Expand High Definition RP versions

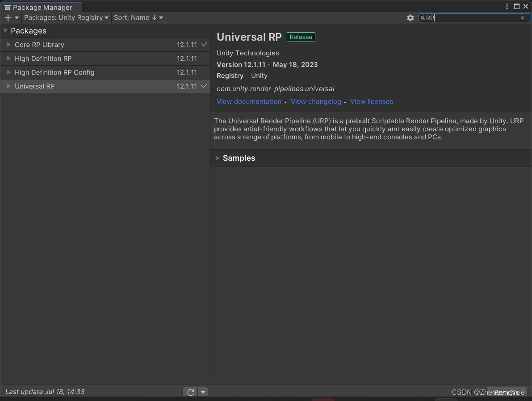(8, 58)
